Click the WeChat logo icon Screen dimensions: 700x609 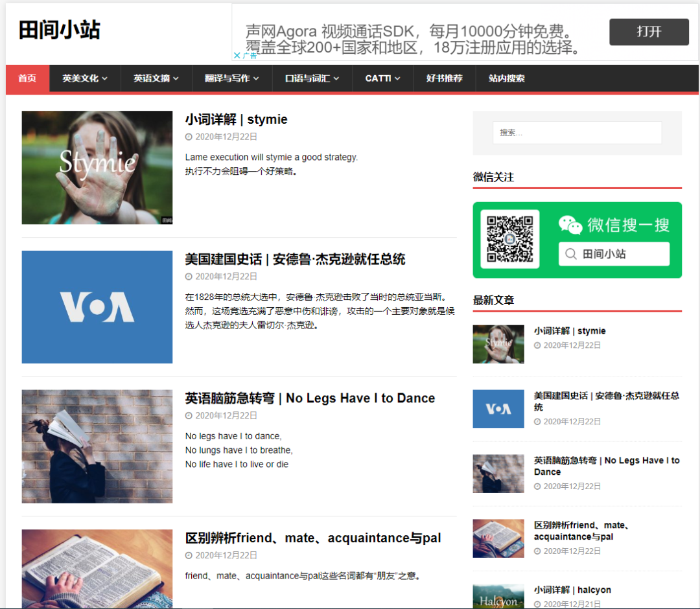[570, 225]
